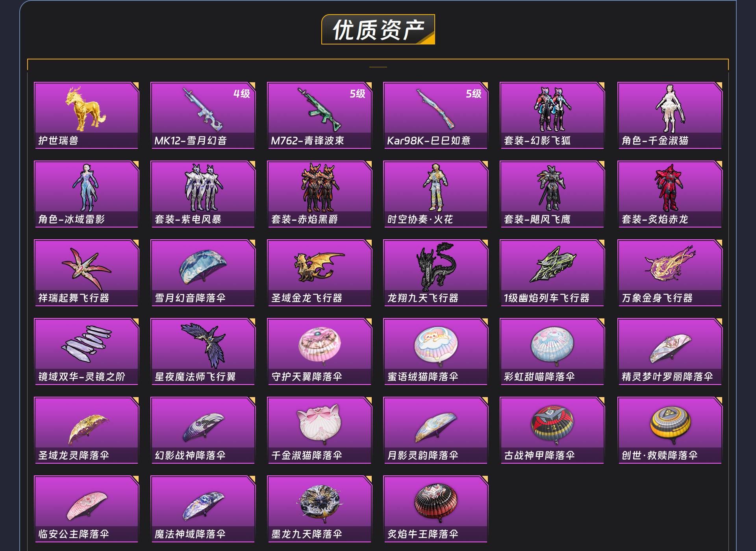Click the 临安公主降落伞 card
Viewport: 756px width, 551px height.
click(x=87, y=509)
